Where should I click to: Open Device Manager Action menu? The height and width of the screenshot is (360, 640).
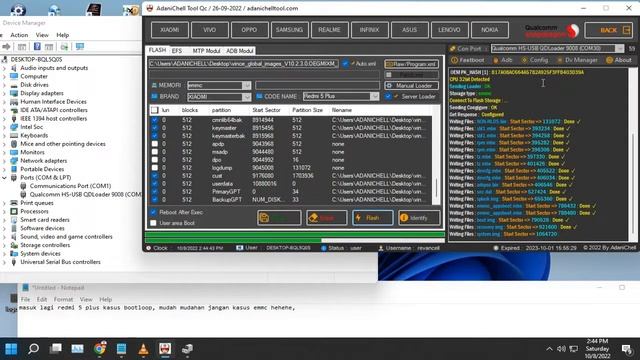point(19,35)
